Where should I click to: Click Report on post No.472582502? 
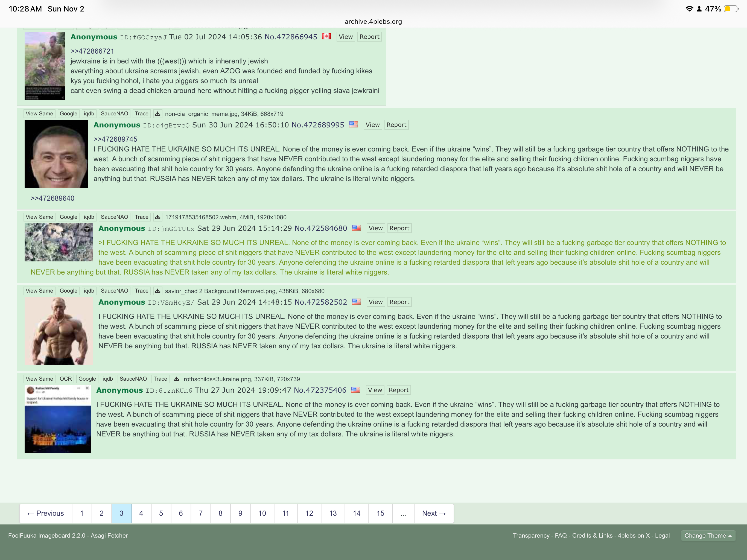tap(399, 302)
